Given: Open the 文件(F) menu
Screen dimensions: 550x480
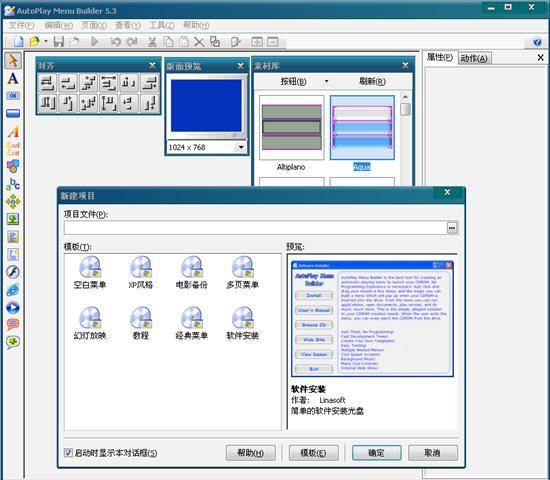Looking at the screenshot, I should 21,25.
